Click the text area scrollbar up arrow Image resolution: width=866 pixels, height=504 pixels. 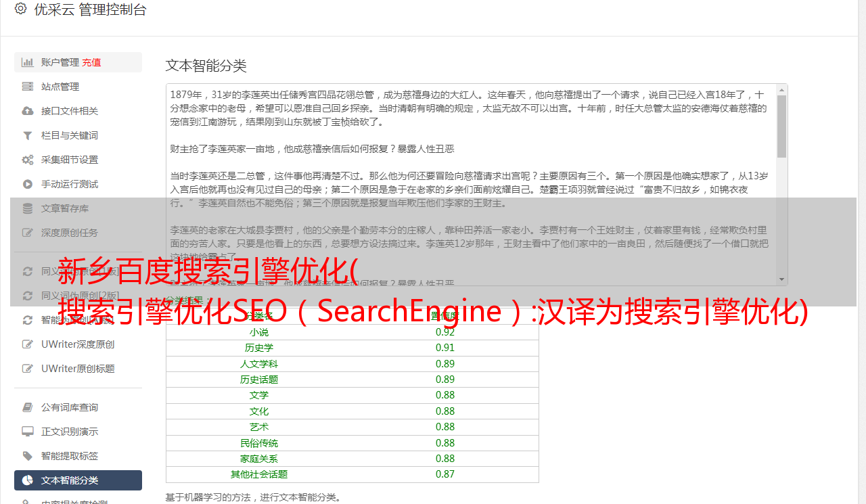pyautogui.click(x=781, y=90)
